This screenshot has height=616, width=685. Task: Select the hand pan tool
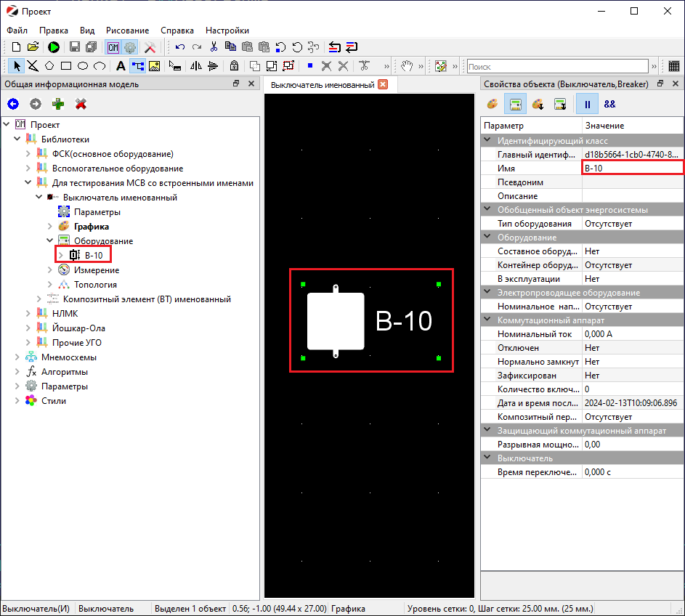(408, 66)
